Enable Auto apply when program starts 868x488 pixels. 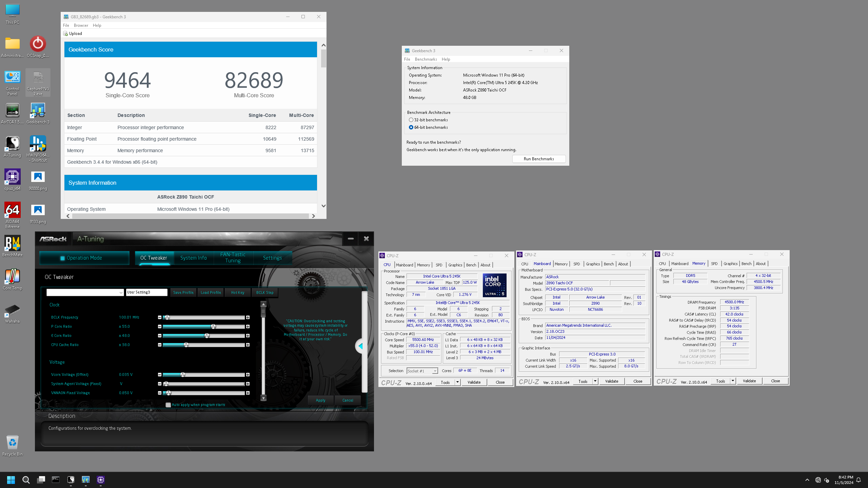coord(168,405)
